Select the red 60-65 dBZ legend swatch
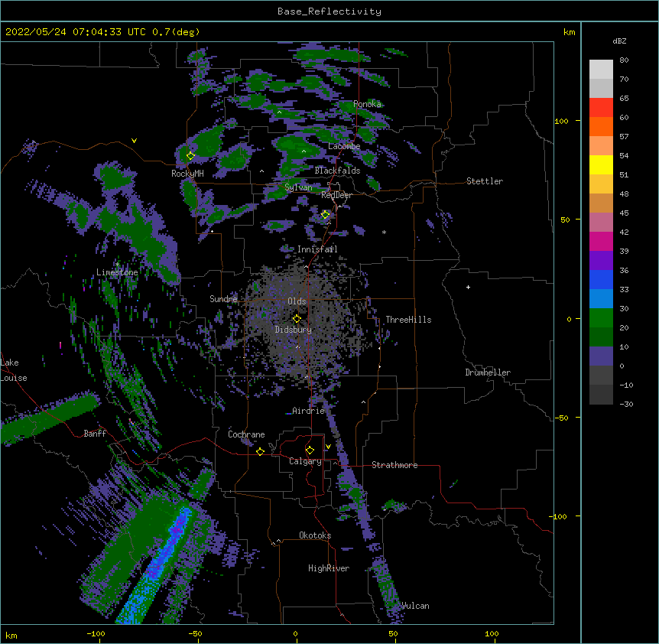The width and height of the screenshot is (659, 644). tap(601, 107)
